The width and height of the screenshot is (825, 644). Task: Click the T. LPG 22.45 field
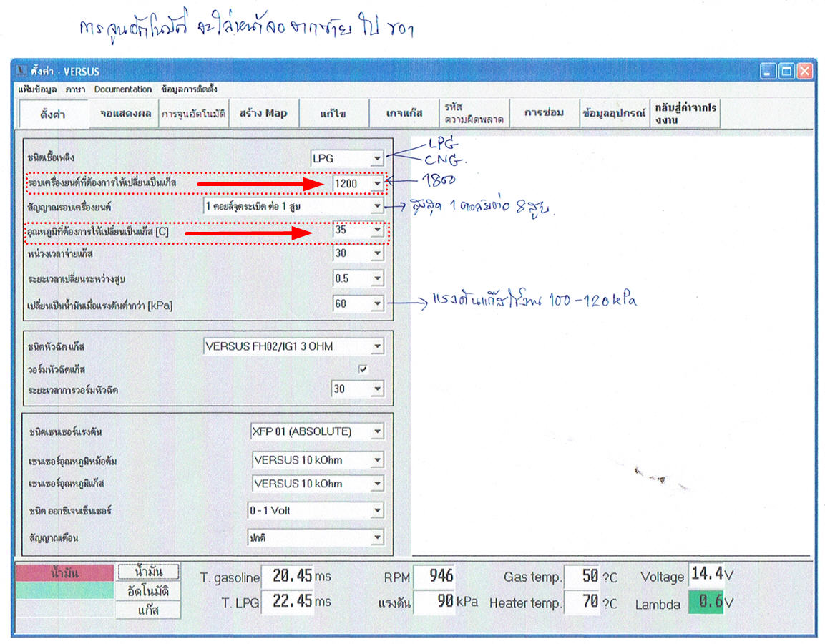(x=288, y=601)
